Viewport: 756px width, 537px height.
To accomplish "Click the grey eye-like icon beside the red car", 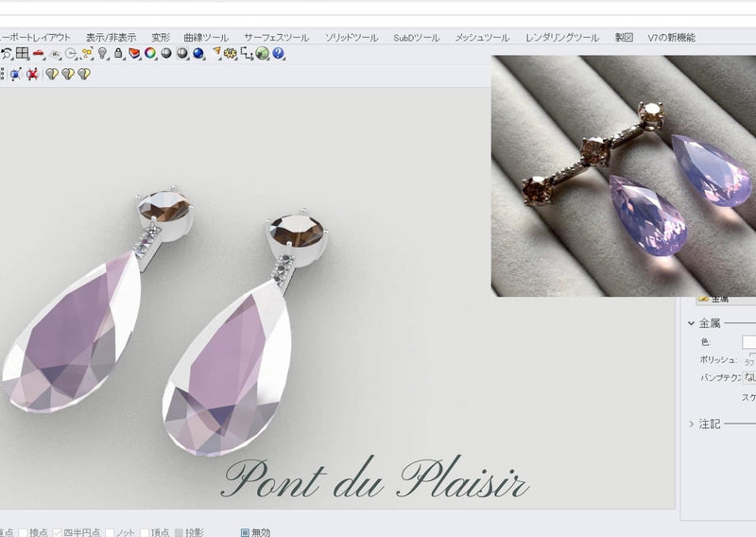I will [55, 54].
